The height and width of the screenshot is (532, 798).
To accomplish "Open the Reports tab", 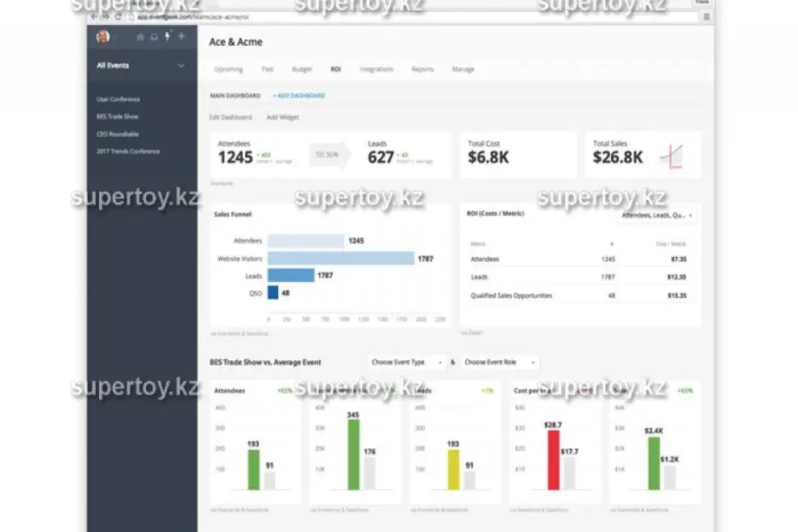I will click(x=422, y=69).
